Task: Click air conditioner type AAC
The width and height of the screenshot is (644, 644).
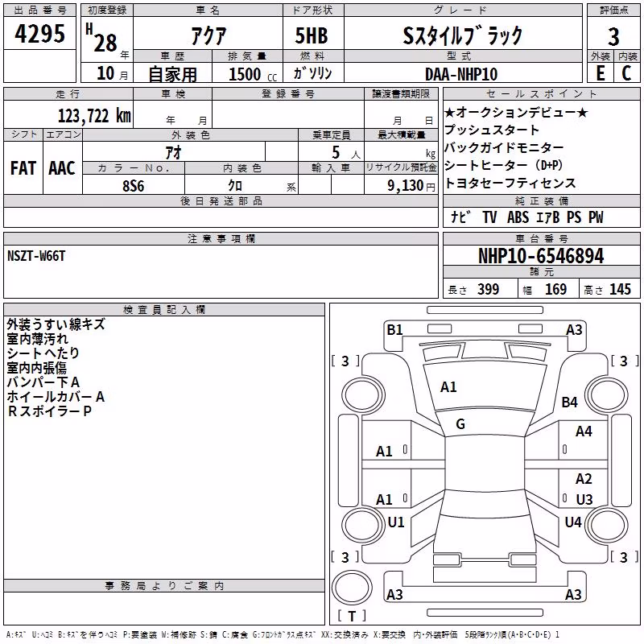Action: pyautogui.click(x=62, y=168)
